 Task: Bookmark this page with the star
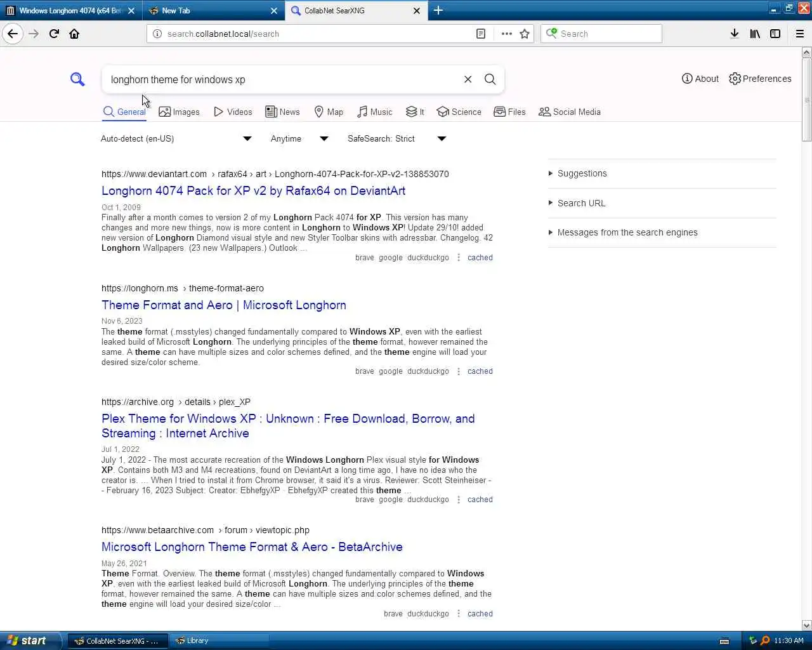[525, 34]
